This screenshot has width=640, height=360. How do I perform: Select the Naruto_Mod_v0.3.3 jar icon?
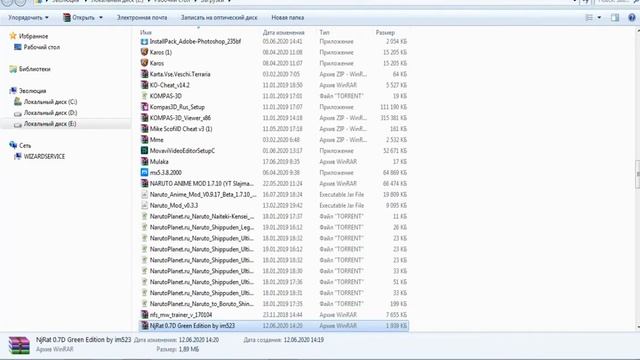[144, 205]
